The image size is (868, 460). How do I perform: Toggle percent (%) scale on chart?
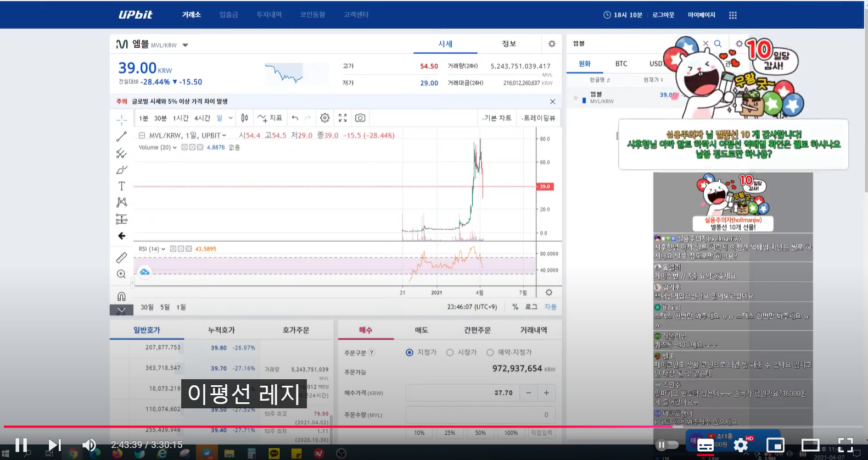(x=515, y=307)
